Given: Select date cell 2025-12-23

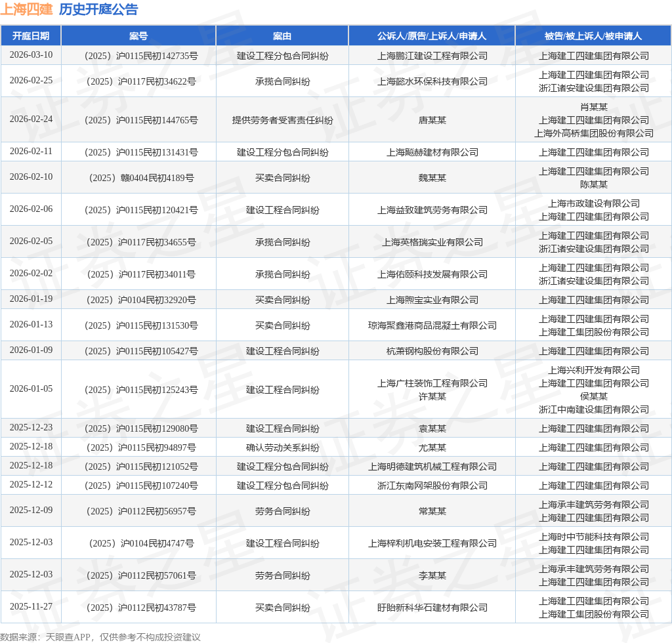Looking at the screenshot, I should pyautogui.click(x=31, y=428).
